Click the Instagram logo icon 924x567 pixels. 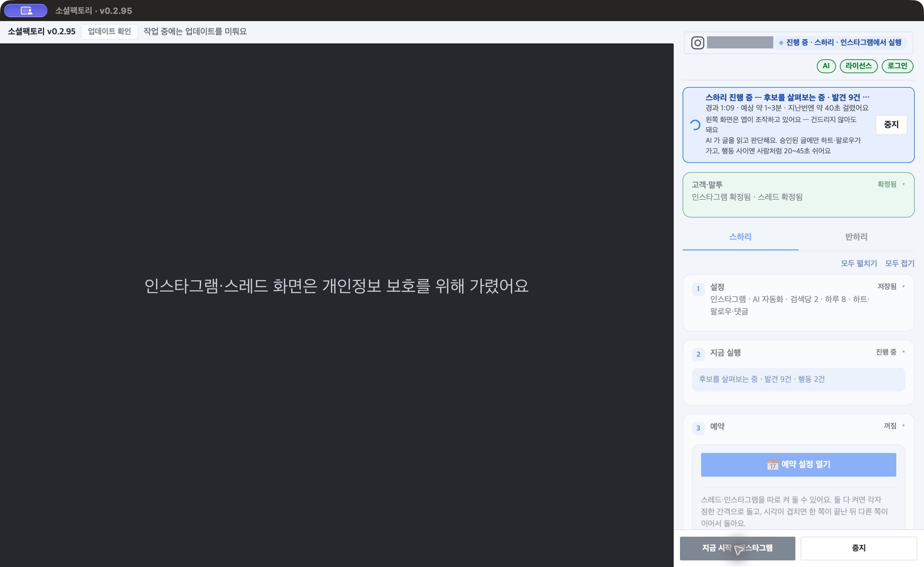tap(697, 43)
